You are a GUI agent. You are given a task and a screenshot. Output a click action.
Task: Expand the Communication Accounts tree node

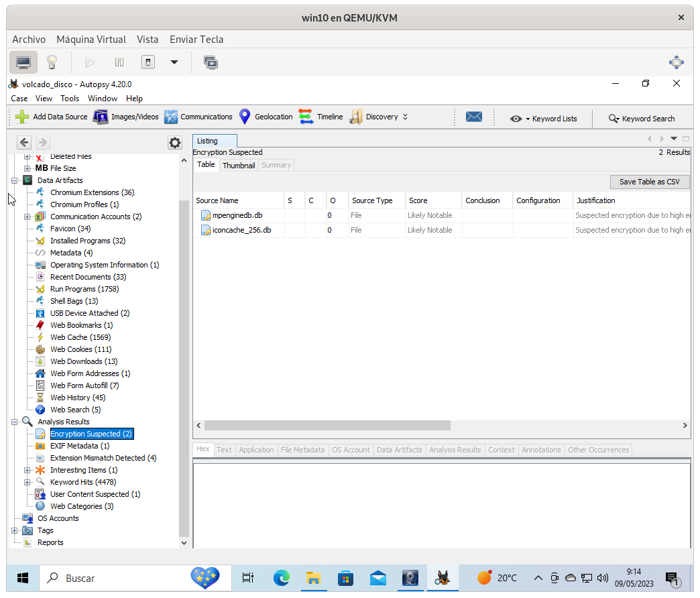point(27,217)
